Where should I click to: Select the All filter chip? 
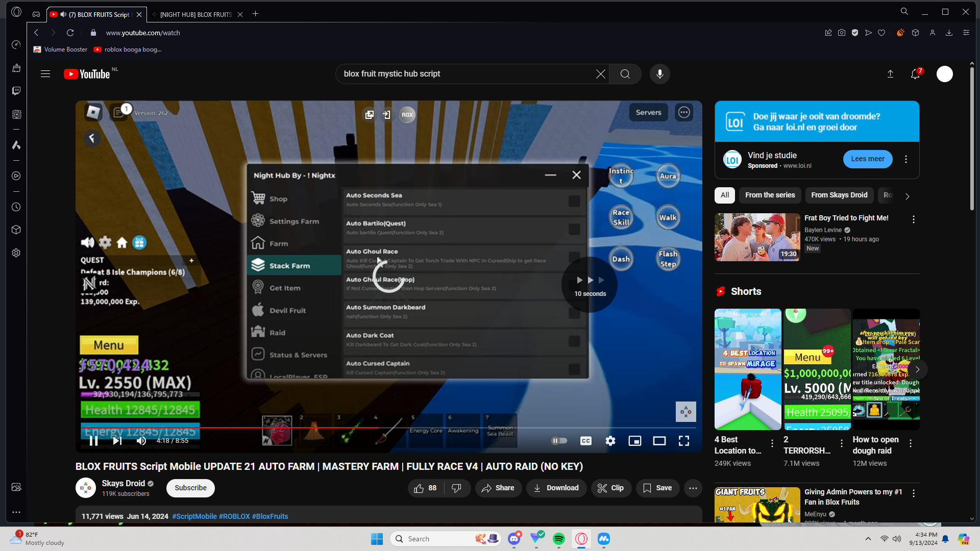(725, 195)
